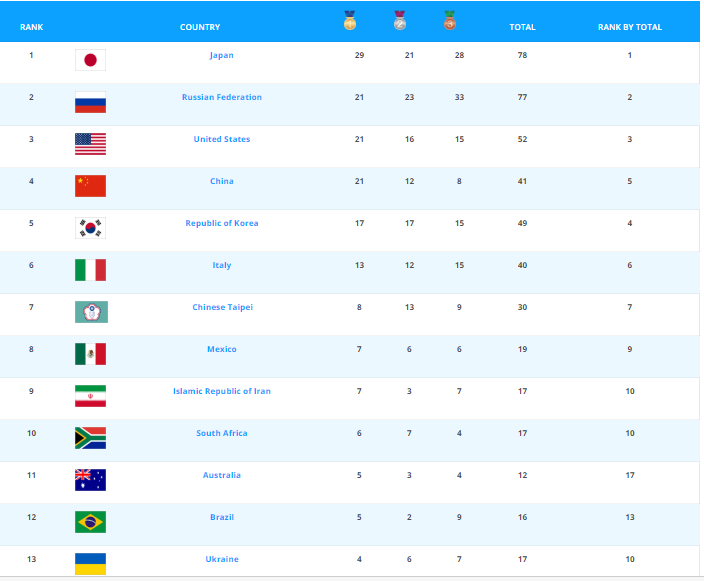Click the Australia flag icon
The image size is (704, 581).
[x=90, y=480]
